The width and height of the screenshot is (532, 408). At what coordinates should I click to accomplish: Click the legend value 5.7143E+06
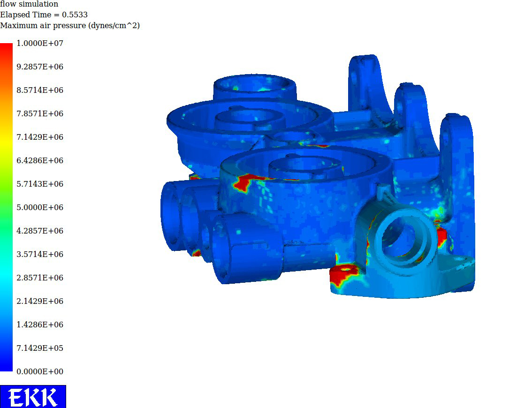(40, 184)
